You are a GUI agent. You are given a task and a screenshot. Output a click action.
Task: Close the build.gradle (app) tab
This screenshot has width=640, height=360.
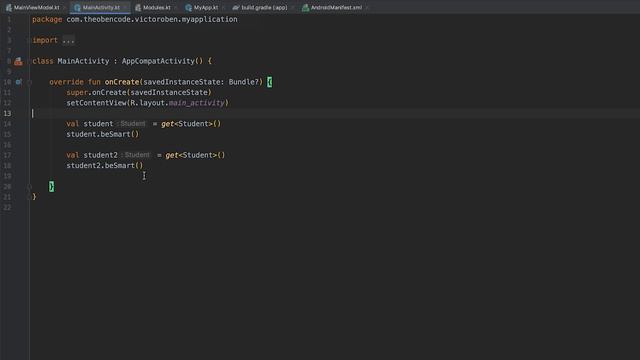tap(293, 8)
